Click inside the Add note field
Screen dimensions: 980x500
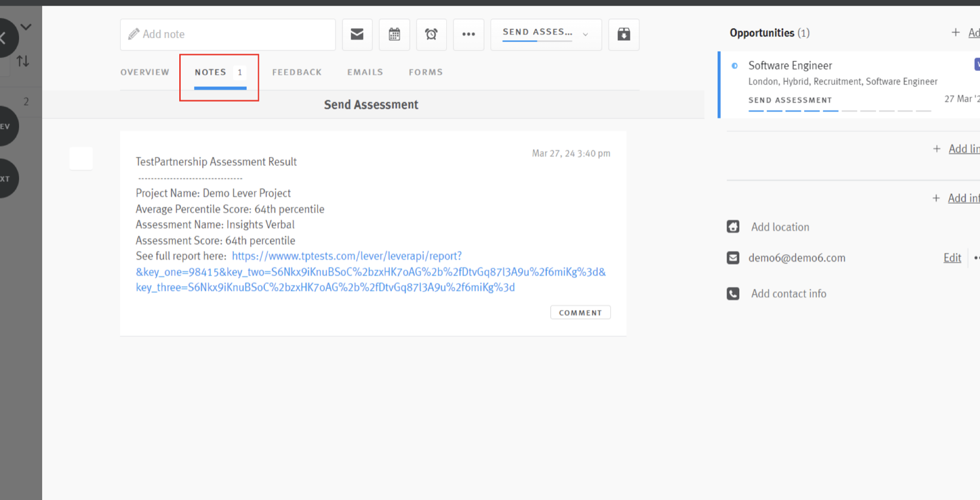tap(228, 34)
